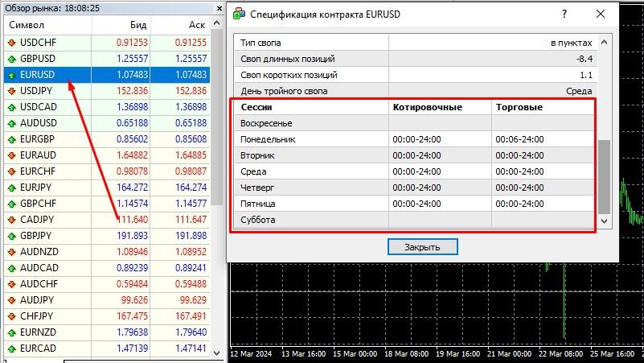The height and width of the screenshot is (363, 644).
Task: Click the Понедельник session row
Action: point(414,139)
